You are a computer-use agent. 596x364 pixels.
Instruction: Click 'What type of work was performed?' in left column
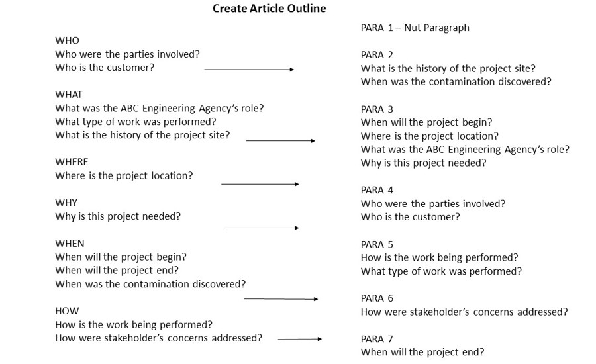pos(136,122)
